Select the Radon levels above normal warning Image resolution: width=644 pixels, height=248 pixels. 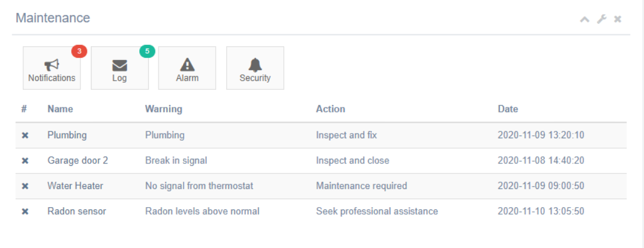202,211
